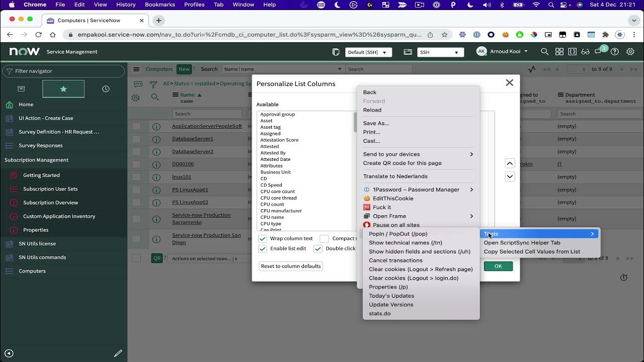Toggle Compact rows checkbox

[324, 239]
